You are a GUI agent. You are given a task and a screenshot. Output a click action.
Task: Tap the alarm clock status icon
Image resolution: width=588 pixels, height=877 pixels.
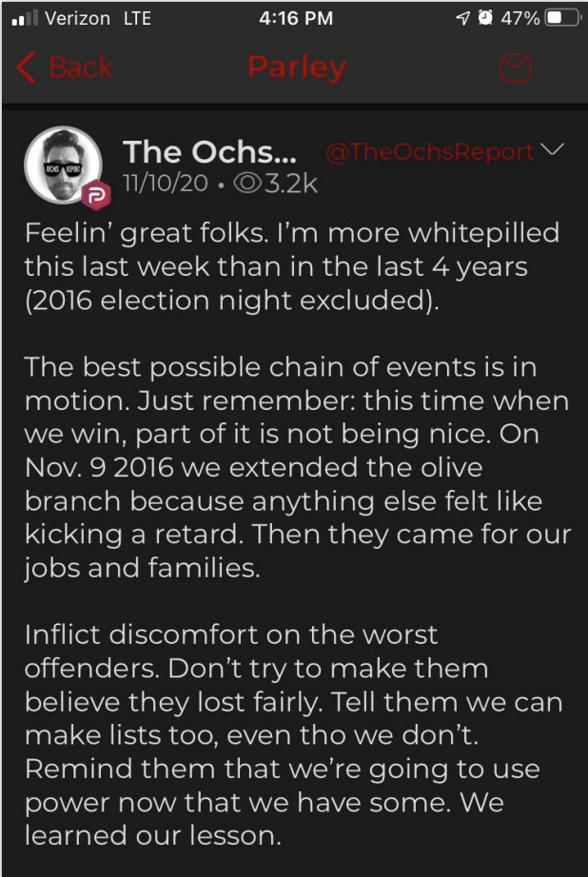(x=485, y=18)
